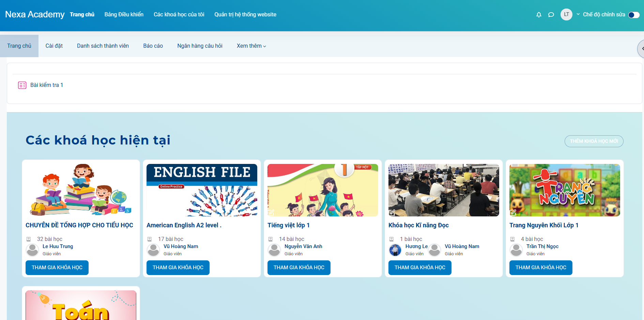Expand the Xem thêm menu
The width and height of the screenshot is (644, 320).
tap(251, 46)
